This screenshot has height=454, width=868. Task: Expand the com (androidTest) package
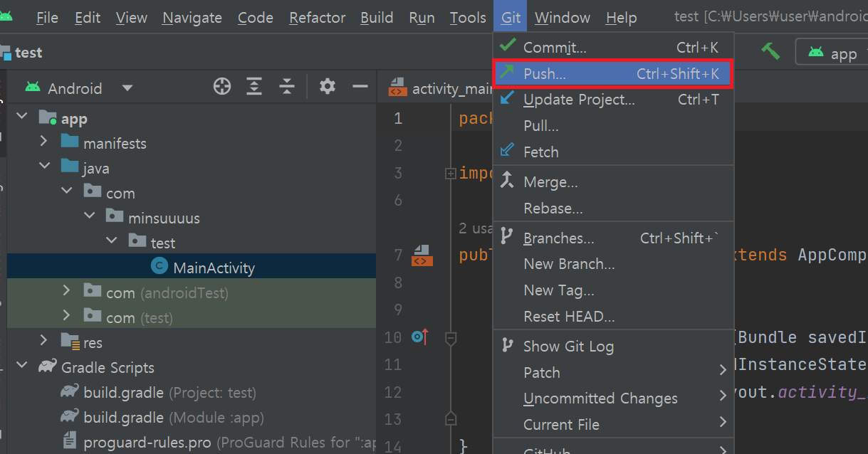67,290
